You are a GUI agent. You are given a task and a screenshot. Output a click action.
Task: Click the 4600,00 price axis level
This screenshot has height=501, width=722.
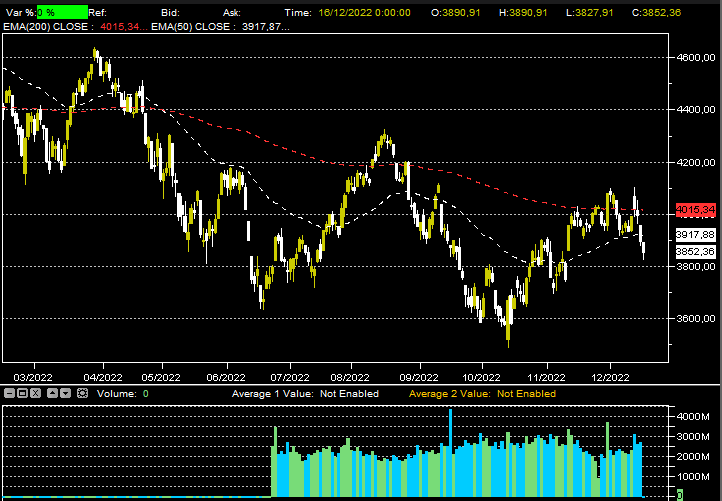click(x=695, y=58)
